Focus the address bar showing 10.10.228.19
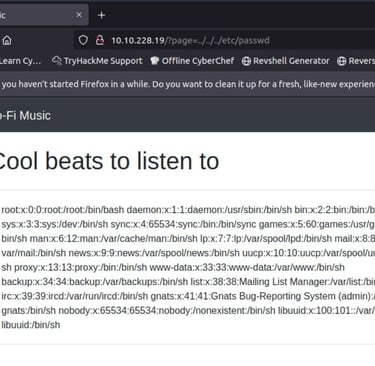 (224, 40)
